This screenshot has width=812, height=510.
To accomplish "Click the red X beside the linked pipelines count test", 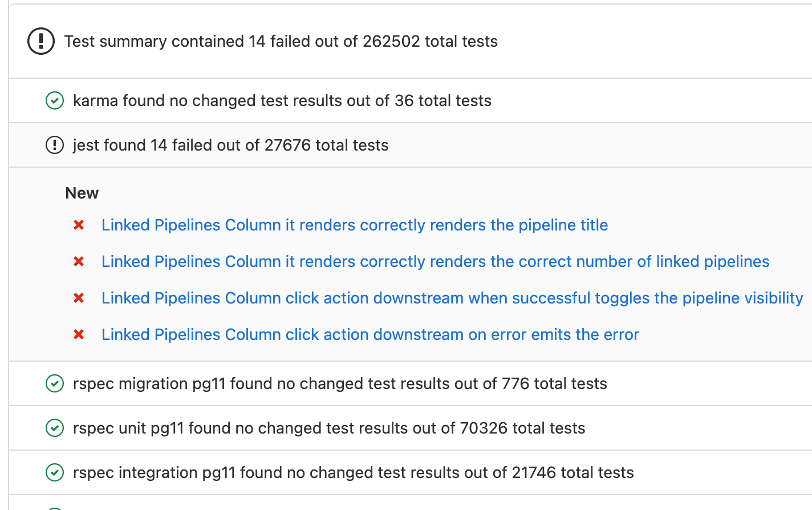I will (x=78, y=261).
